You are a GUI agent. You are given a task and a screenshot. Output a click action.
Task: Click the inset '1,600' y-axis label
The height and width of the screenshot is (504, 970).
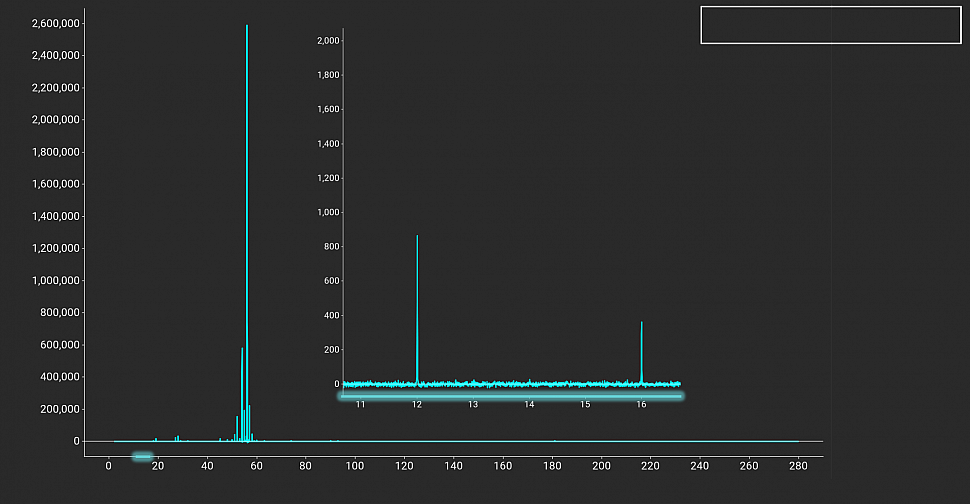tap(328, 109)
